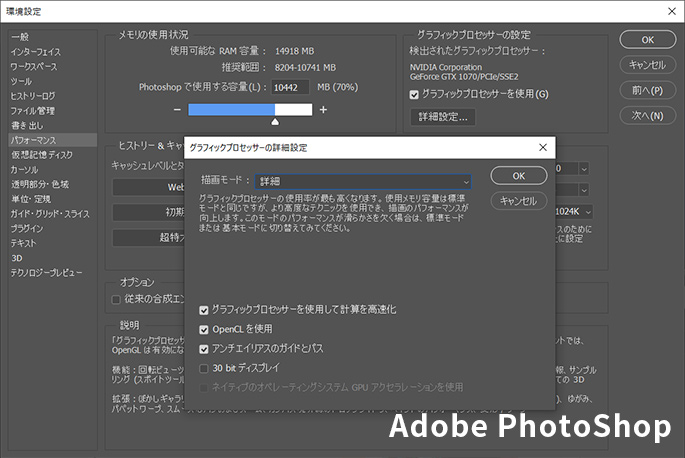Go to previous page with 前へ(P)

tap(647, 90)
